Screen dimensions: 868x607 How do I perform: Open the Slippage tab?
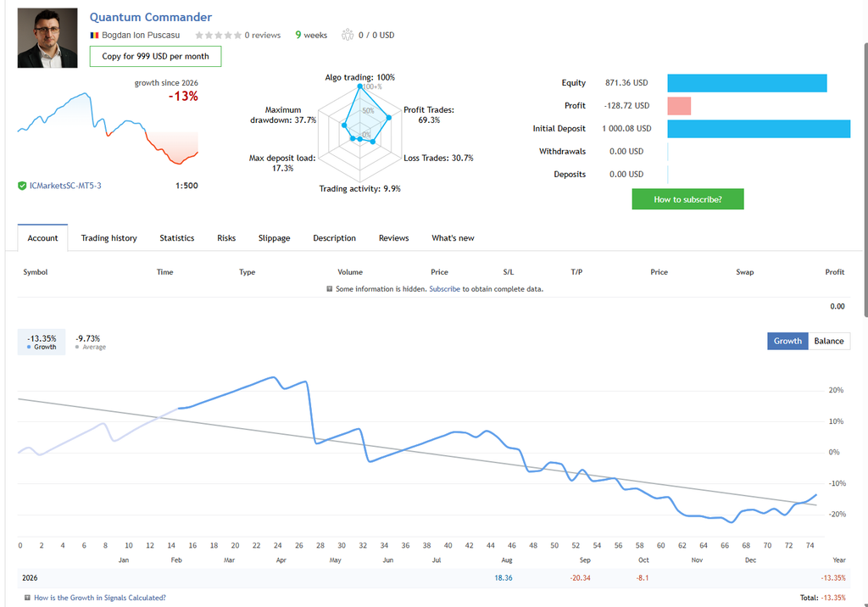pyautogui.click(x=274, y=238)
